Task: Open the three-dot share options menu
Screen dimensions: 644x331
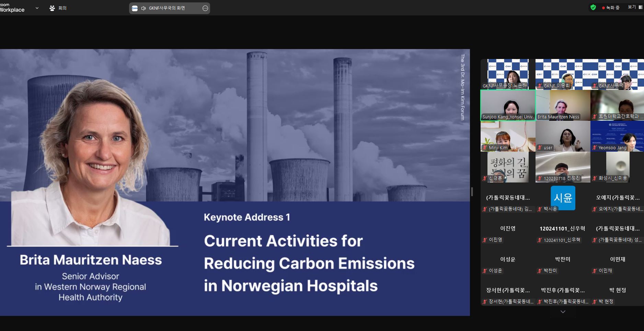Action: 205,8
